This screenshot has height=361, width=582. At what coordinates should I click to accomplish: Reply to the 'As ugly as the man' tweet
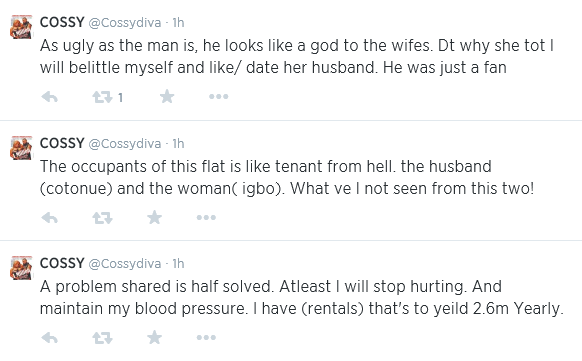(50, 97)
